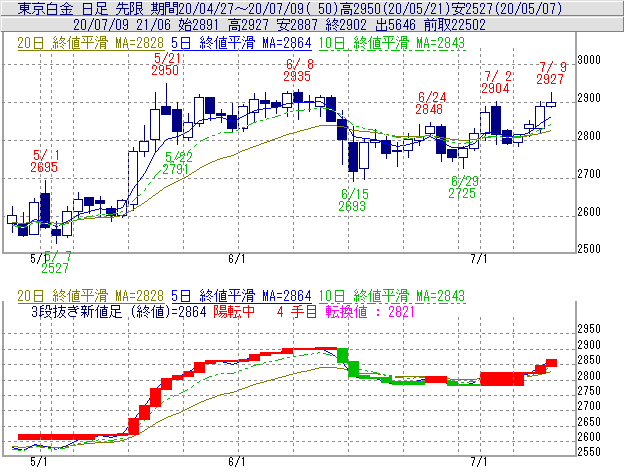Click the bottom chart's 10日 終値平滑 MA=2843 legend
The image size is (624, 474).
(392, 296)
